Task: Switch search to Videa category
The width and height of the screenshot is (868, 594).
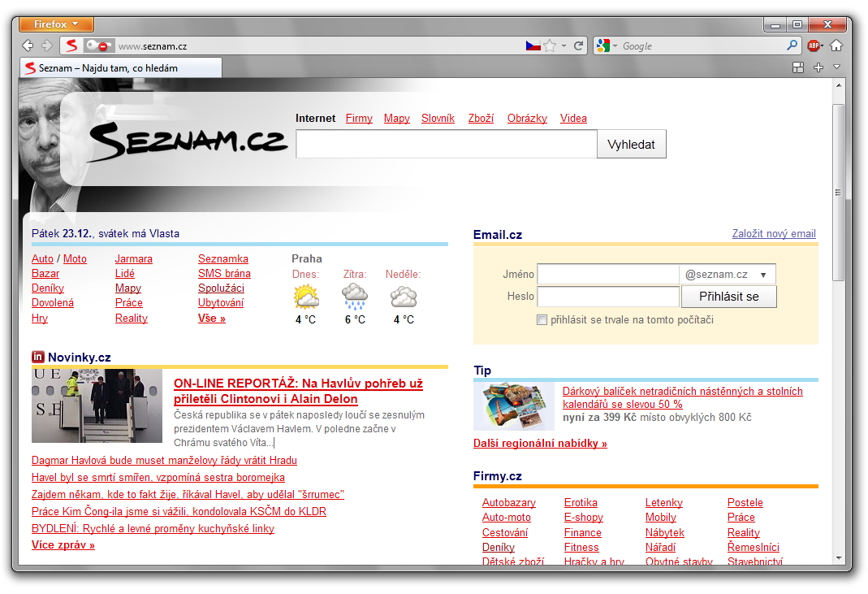Action: click(573, 118)
